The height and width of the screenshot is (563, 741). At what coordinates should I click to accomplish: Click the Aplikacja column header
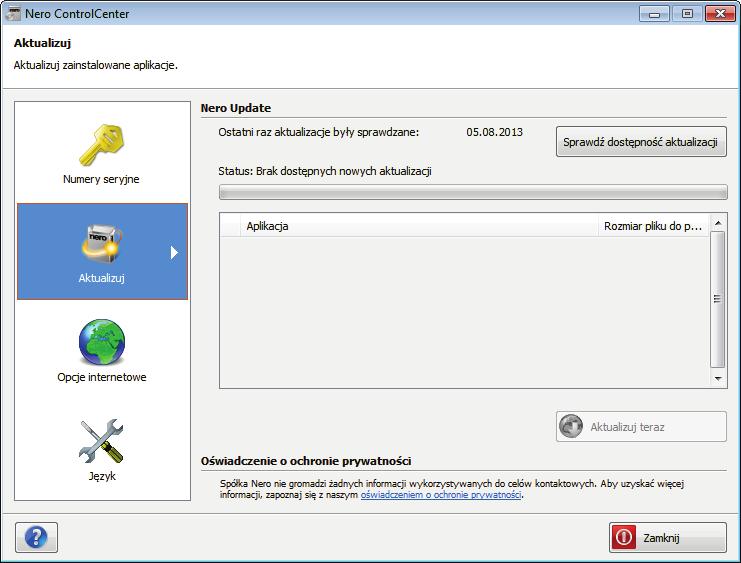[x=420, y=226]
